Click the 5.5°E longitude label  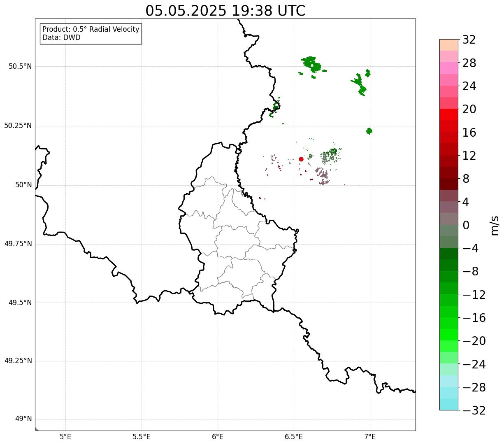142,436
